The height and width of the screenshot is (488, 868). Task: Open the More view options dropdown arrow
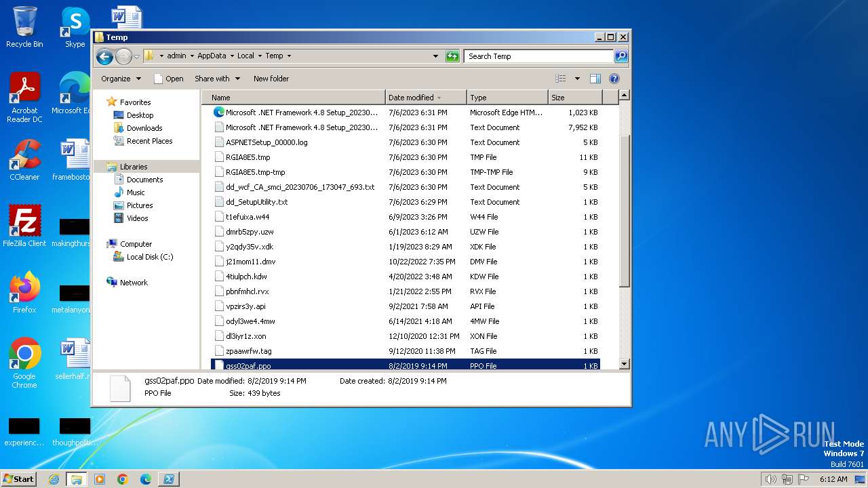[x=577, y=79]
